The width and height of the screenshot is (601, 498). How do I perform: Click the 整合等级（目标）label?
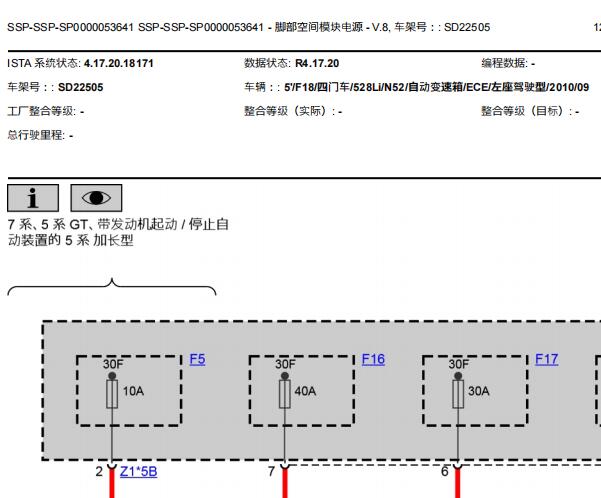527,112
